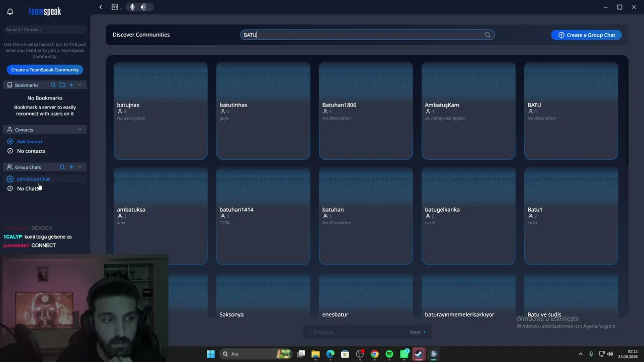Open the Batu1 community card
The image size is (644, 362).
pyautogui.click(x=571, y=216)
